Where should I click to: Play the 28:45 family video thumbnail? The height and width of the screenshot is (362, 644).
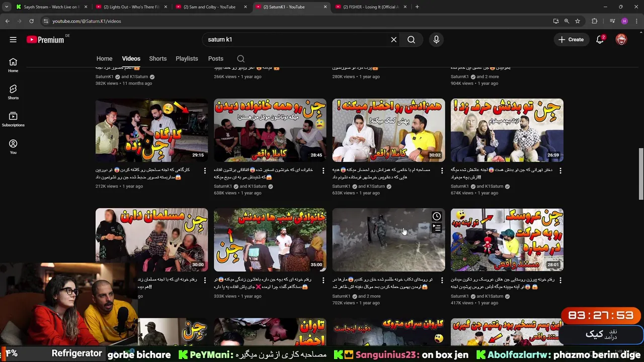pyautogui.click(x=270, y=130)
